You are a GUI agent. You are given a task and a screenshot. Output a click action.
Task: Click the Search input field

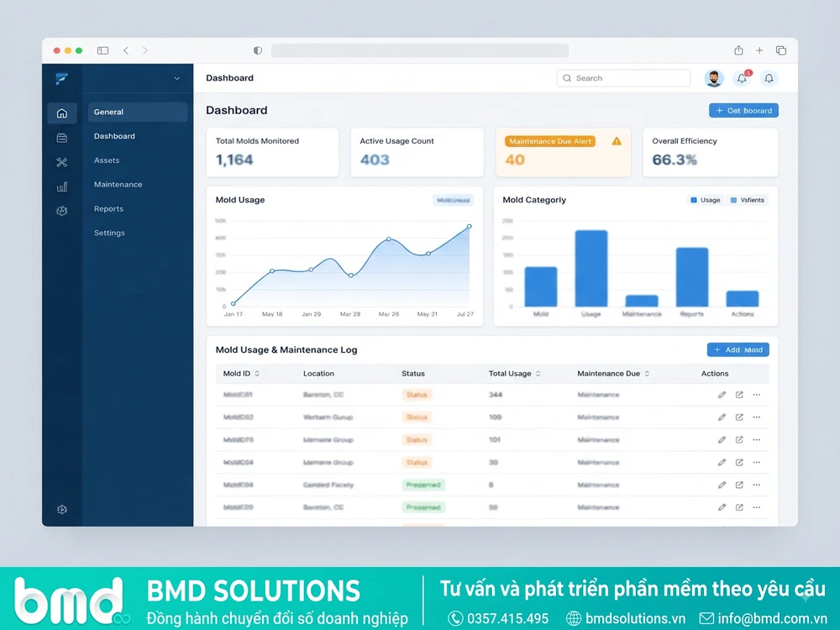pos(623,78)
